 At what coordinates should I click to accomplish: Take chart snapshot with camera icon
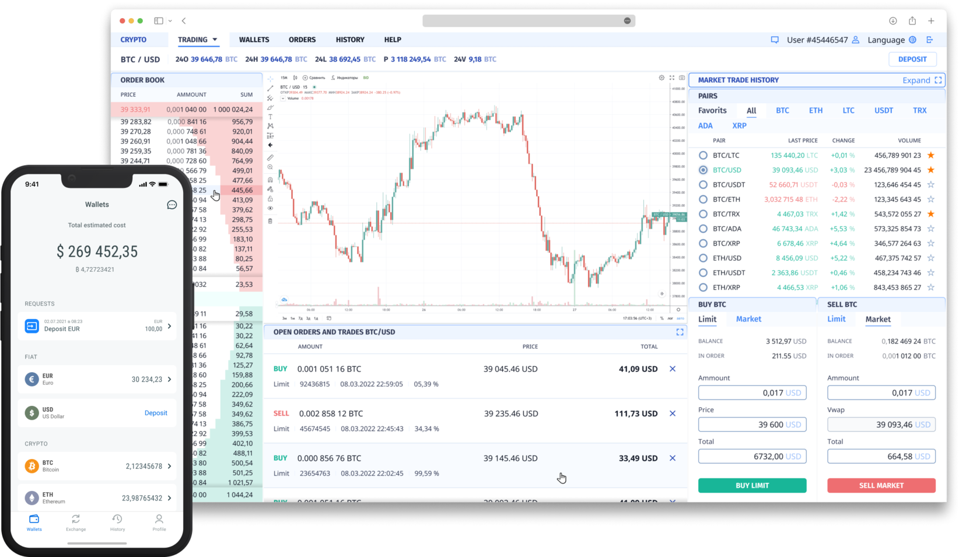682,78
